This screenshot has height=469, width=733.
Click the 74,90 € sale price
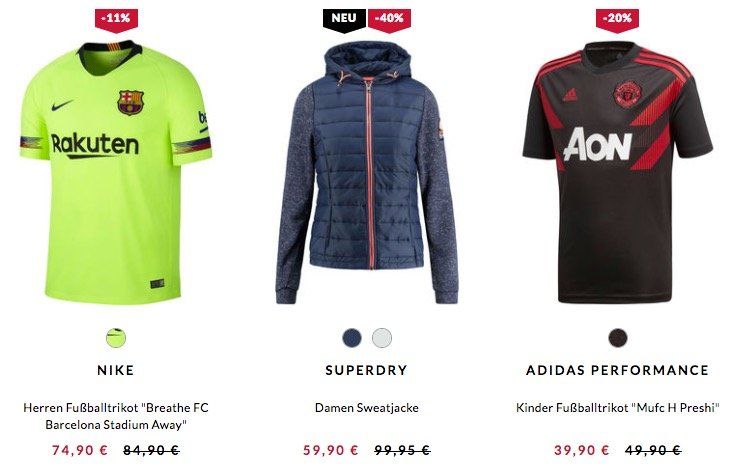(80, 450)
